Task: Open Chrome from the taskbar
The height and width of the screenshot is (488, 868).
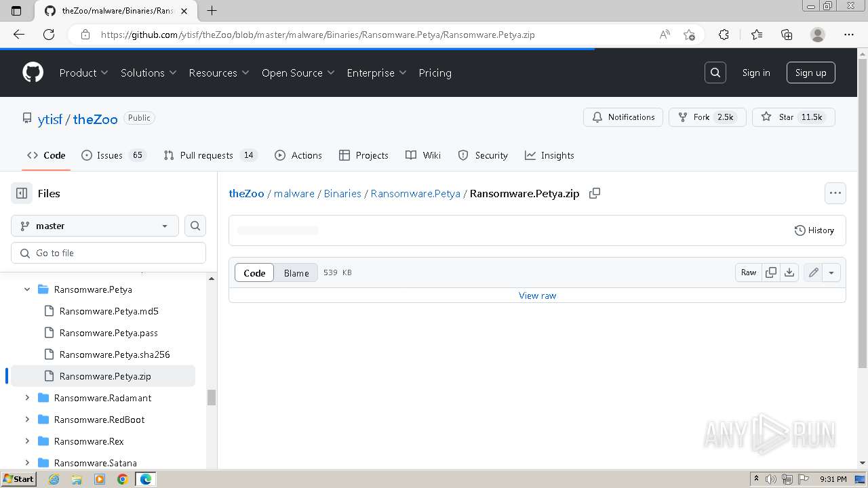Action: [x=122, y=479]
